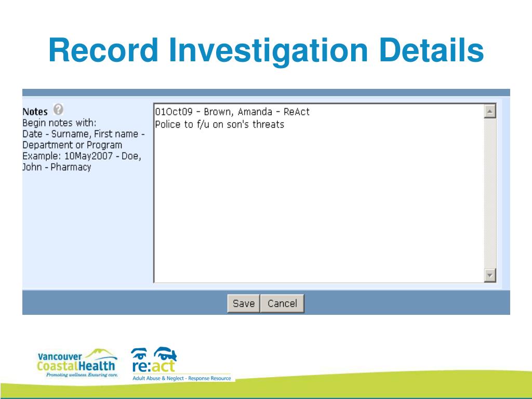Save the investigation notes
532x399 pixels.
244,303
